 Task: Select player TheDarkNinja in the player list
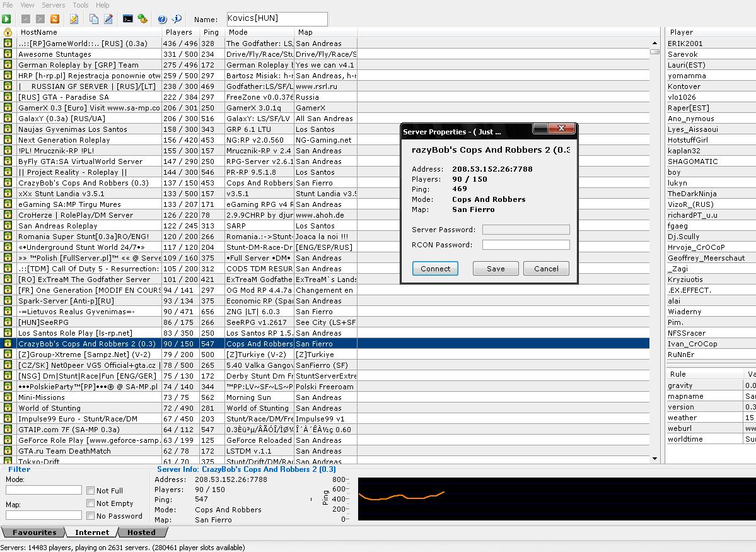[x=711, y=194]
